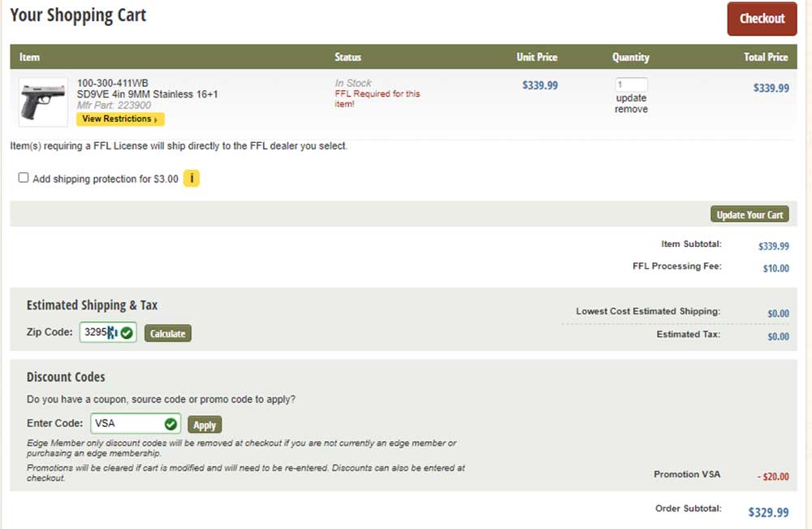This screenshot has height=529, width=812.
Task: Click the Total Price column header
Action: (x=766, y=57)
